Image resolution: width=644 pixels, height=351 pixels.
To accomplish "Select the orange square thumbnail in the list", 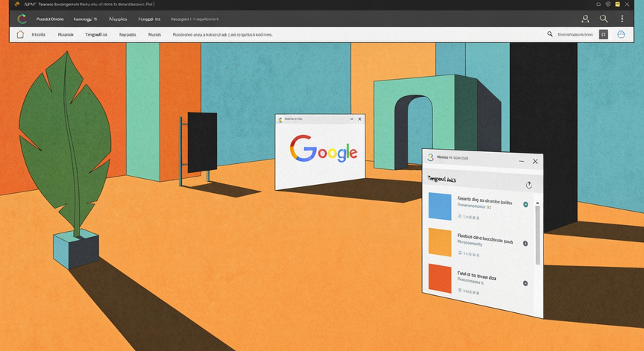I will tap(440, 242).
